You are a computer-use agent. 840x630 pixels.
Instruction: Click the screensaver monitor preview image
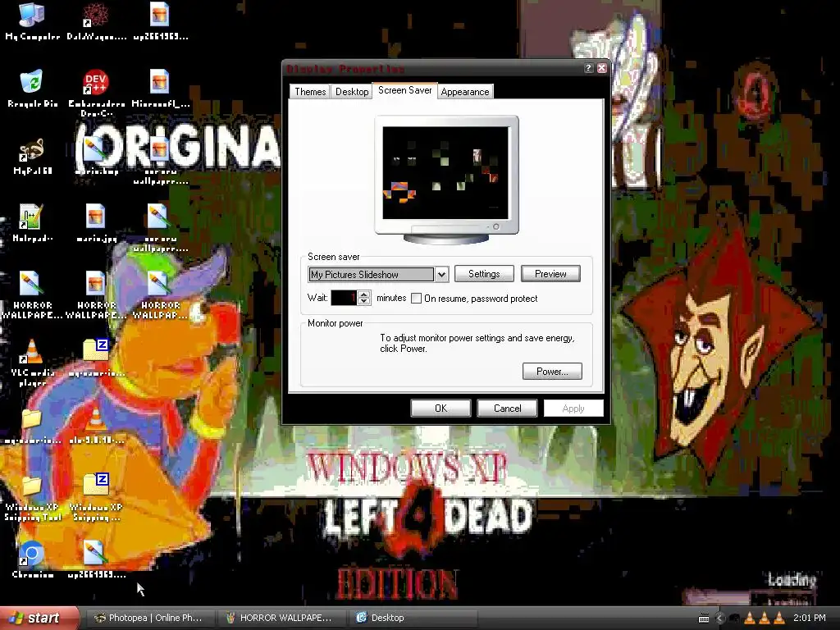coord(445,172)
